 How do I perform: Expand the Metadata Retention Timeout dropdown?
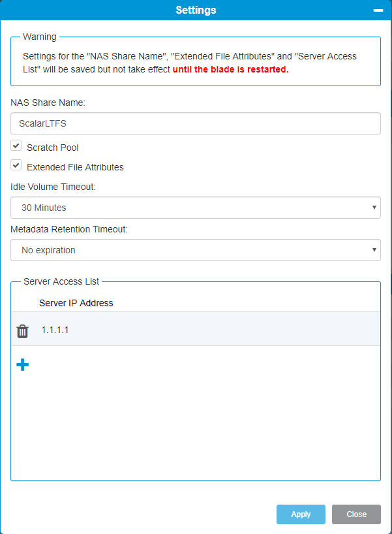click(196, 250)
